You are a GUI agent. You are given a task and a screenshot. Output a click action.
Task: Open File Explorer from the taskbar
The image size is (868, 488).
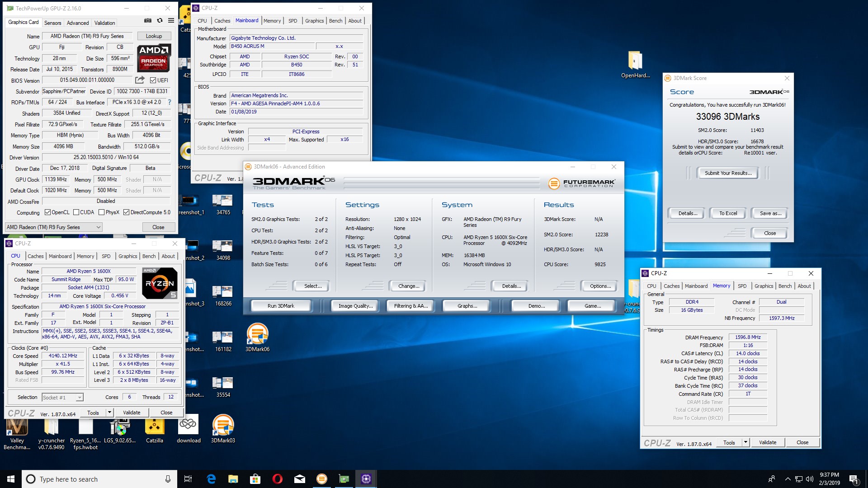pyautogui.click(x=233, y=479)
